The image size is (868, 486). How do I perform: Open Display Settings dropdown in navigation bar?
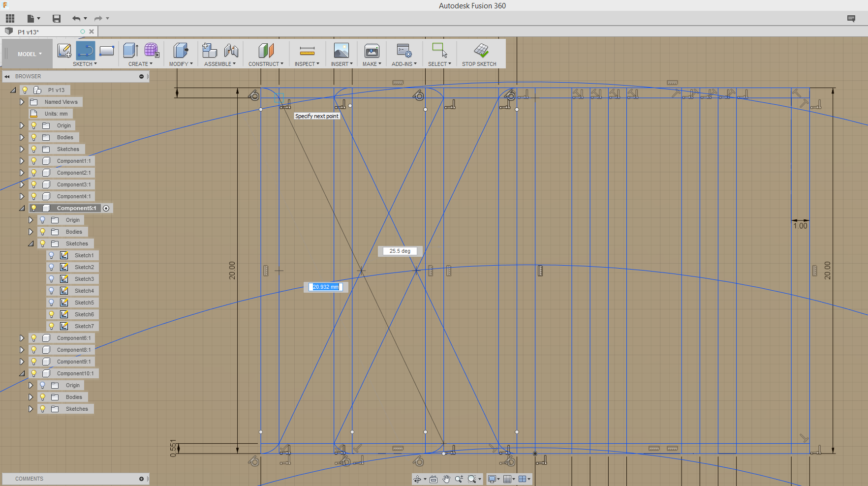click(494, 479)
